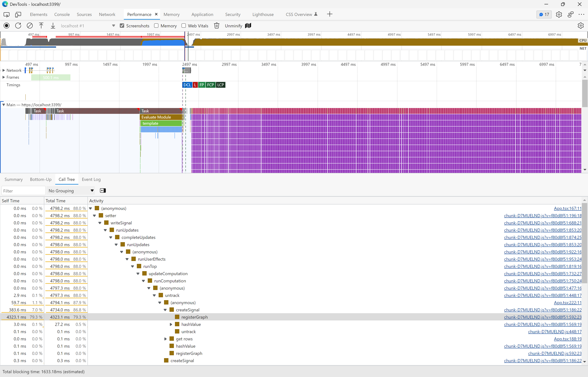Open the No Grouping dropdown

[71, 191]
